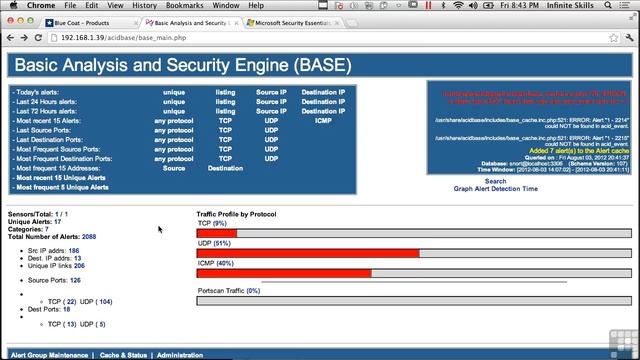Screen dimensions: 640x360
Task: Open Today's alerts Destination IP link
Action: pos(323,92)
